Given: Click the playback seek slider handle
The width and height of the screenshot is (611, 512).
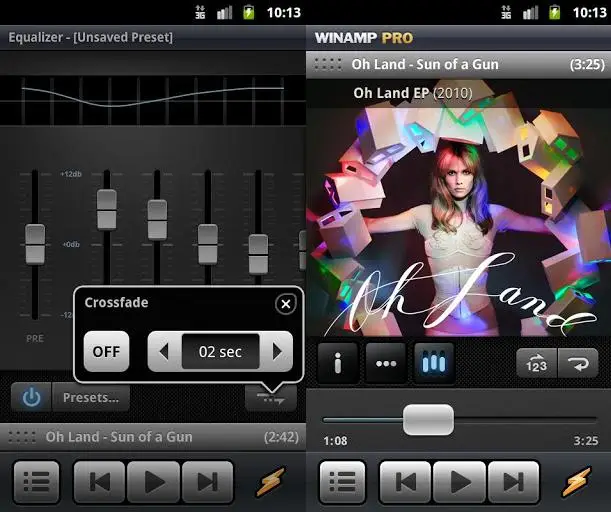Looking at the screenshot, I should (428, 420).
